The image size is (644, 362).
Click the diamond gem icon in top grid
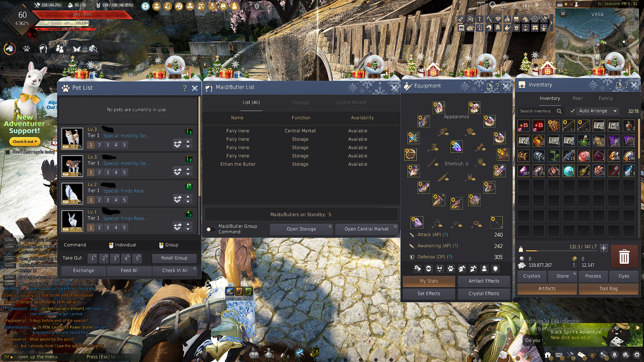(x=498, y=19)
